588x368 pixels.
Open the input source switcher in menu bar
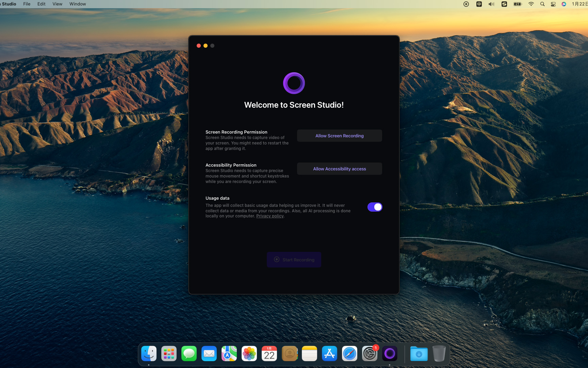pyautogui.click(x=479, y=4)
